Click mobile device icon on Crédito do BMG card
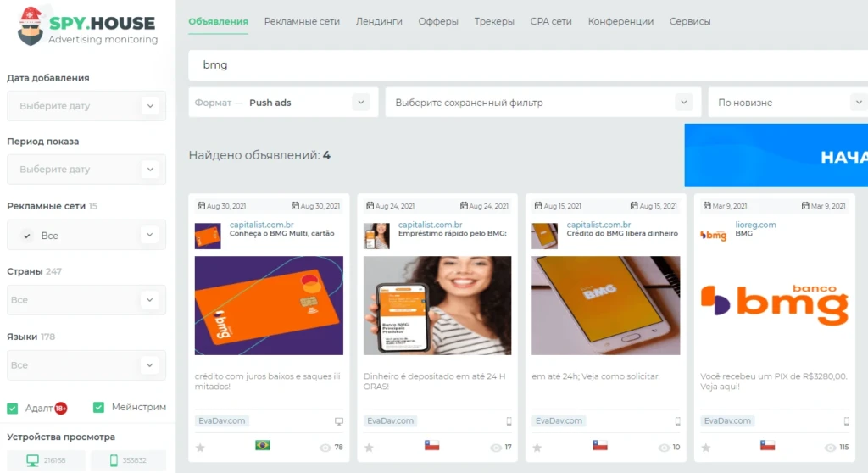Viewport: 868px width, 473px height. [x=677, y=421]
